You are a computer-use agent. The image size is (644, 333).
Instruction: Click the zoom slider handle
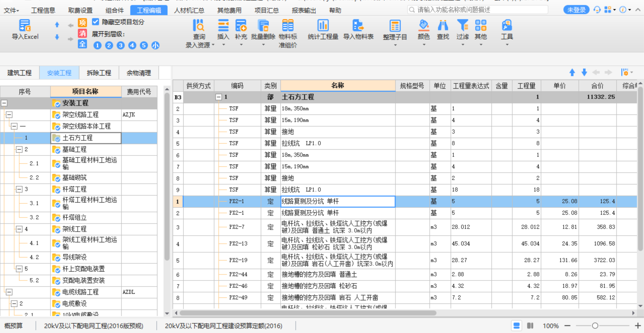595,326
